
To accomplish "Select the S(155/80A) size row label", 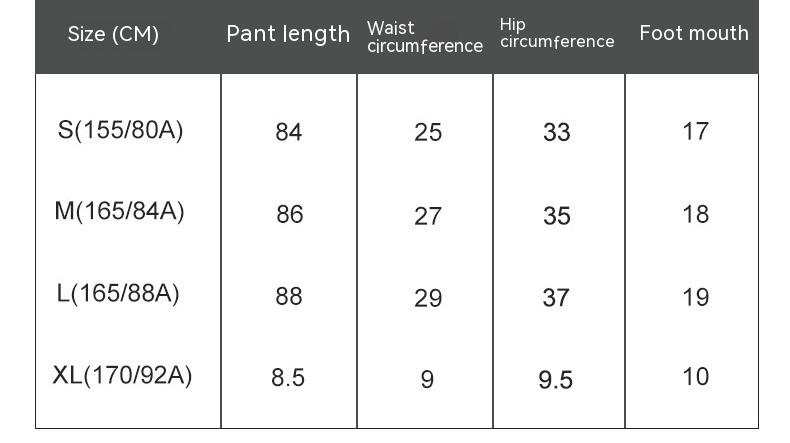I will pyautogui.click(x=121, y=131).
